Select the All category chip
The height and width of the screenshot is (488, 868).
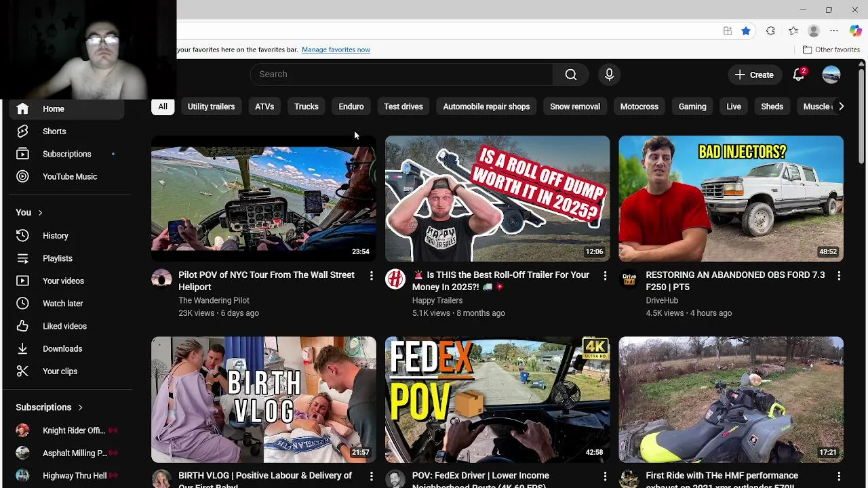[163, 106]
